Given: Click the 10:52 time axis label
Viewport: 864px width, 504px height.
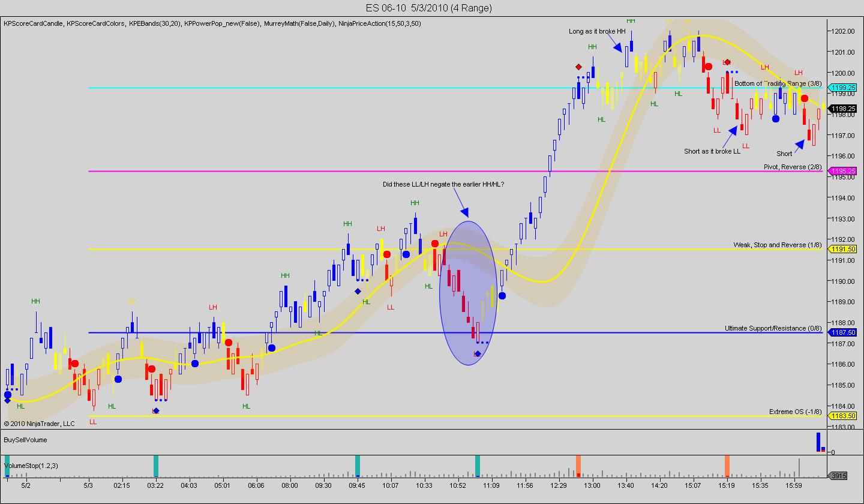Looking at the screenshot, I should (x=458, y=485).
